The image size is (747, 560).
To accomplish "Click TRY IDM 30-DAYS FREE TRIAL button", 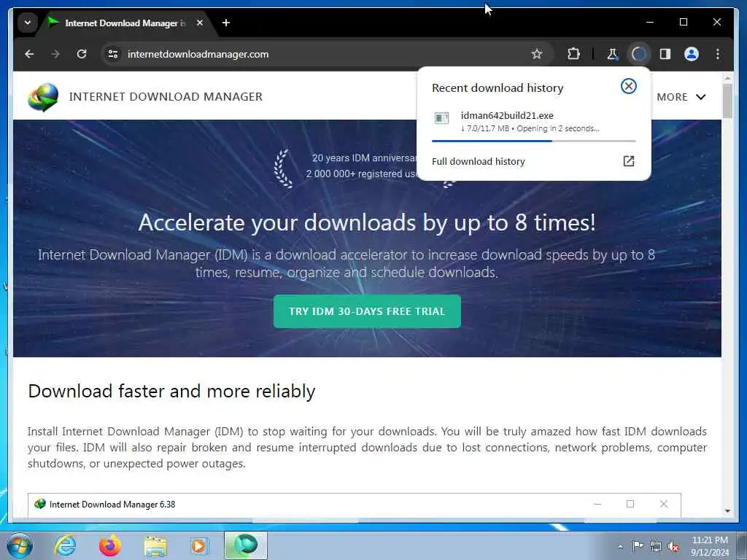I will click(x=367, y=311).
